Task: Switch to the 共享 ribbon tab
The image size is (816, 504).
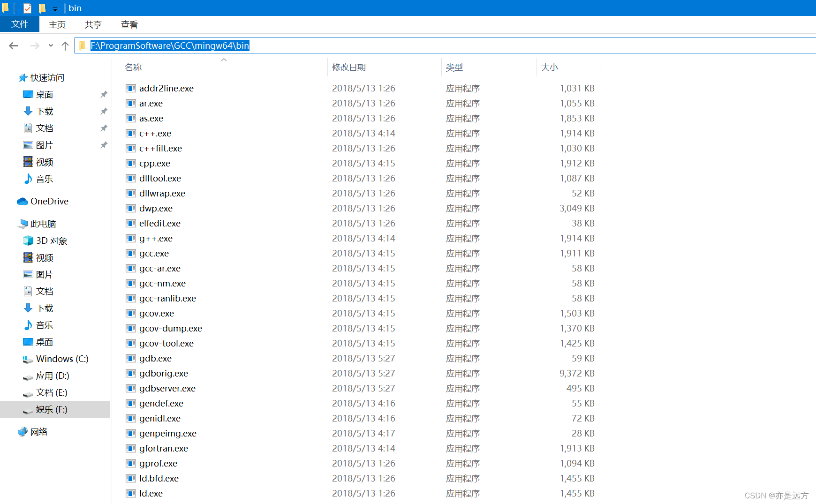Action: coord(93,24)
